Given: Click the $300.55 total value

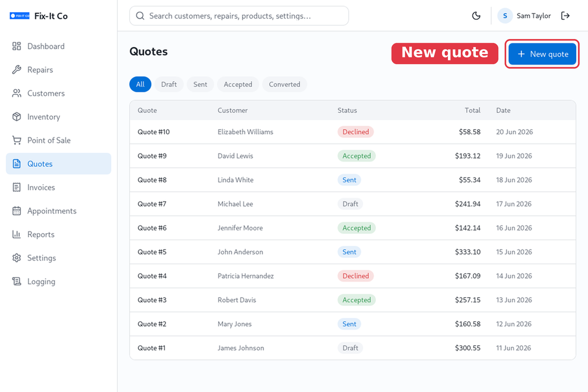Looking at the screenshot, I should [468, 348].
